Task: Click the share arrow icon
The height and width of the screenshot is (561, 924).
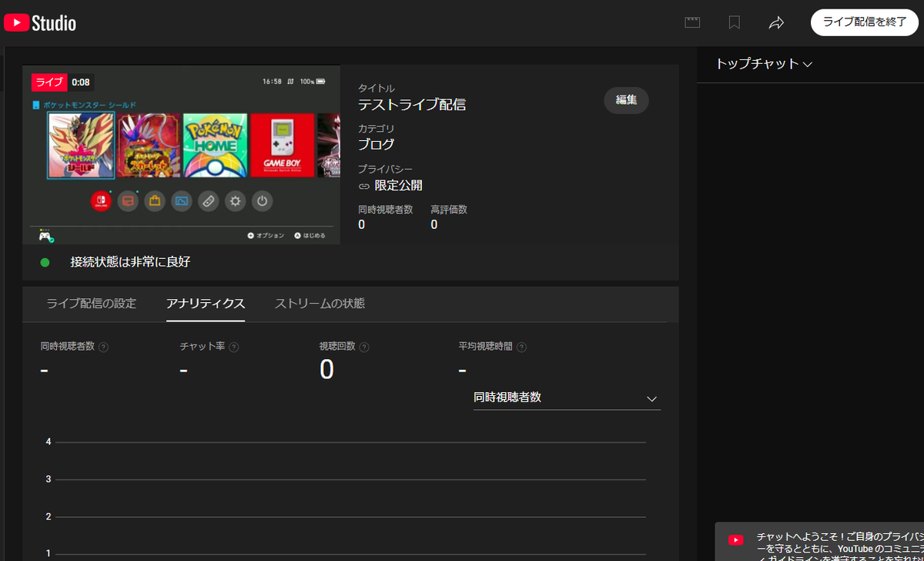Action: click(x=776, y=22)
